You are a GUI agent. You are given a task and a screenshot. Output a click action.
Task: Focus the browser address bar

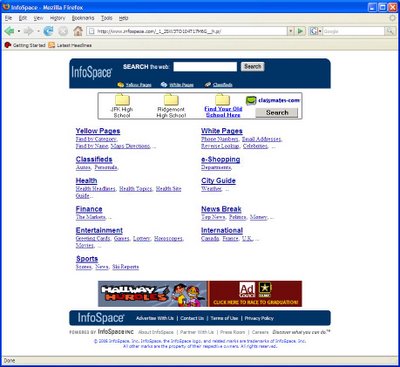(187, 31)
